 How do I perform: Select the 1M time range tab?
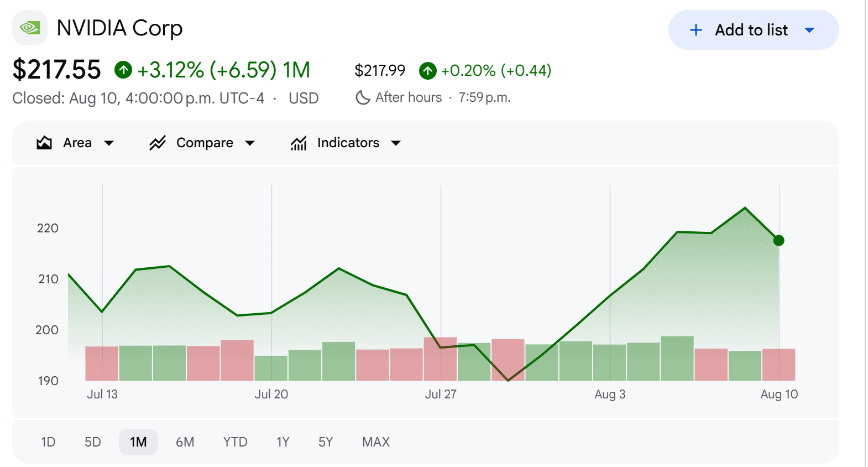138,442
